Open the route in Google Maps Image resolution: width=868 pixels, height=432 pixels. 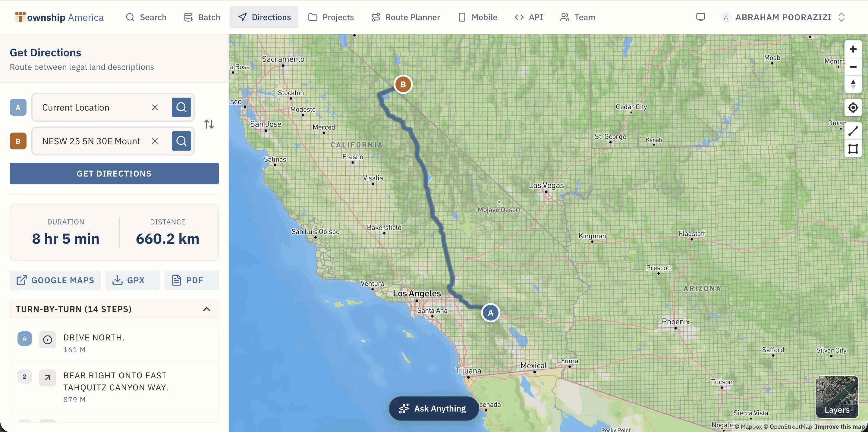(x=55, y=280)
